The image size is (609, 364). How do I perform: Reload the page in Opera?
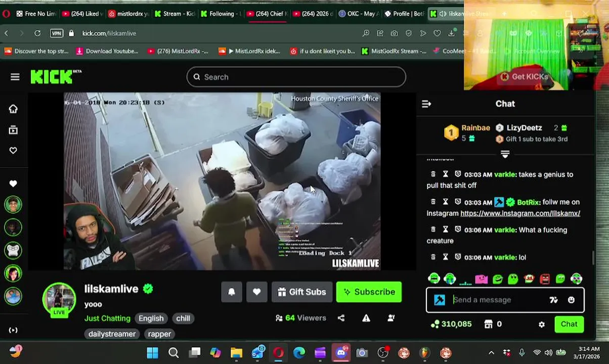37,33
